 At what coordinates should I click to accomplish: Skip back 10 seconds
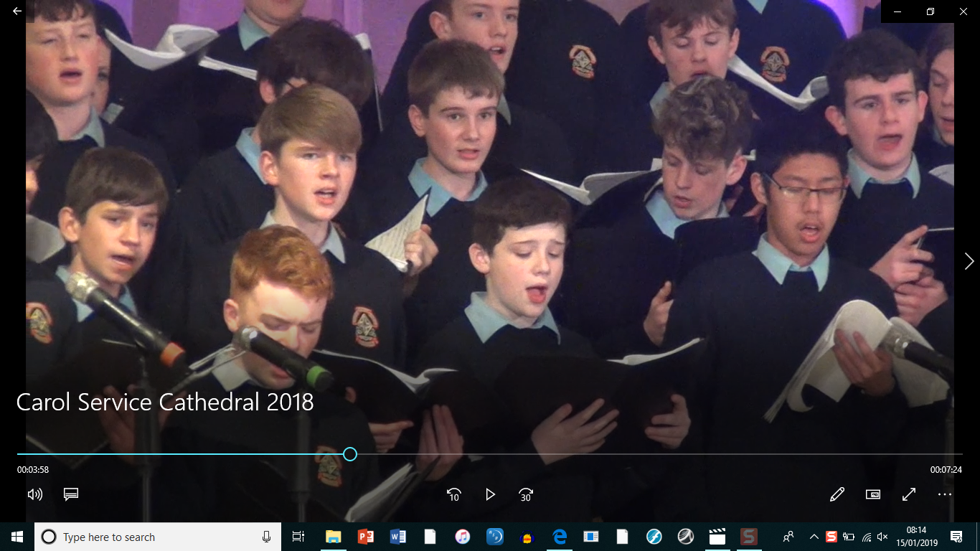point(453,494)
